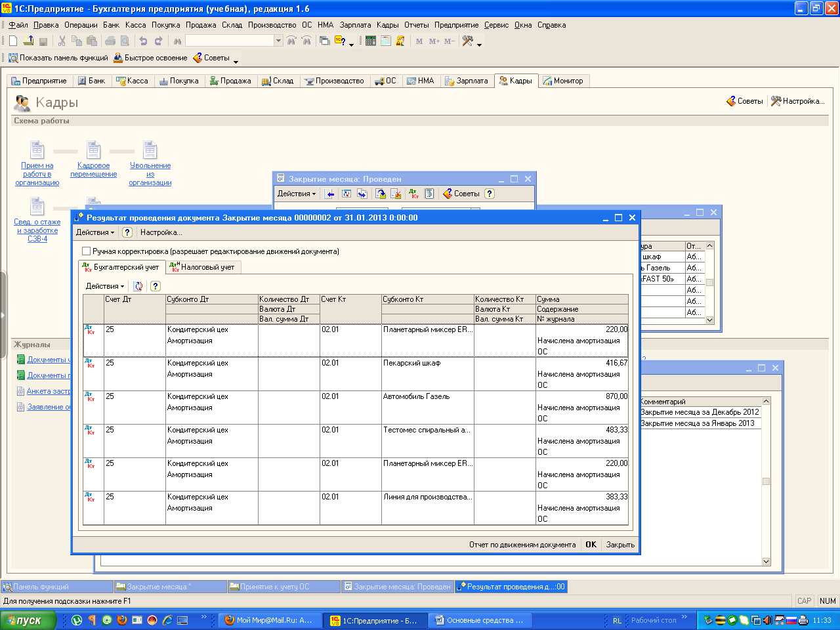Open Действия dropdown in result window header
Viewport: 840px width, 630px height.
[x=95, y=232]
